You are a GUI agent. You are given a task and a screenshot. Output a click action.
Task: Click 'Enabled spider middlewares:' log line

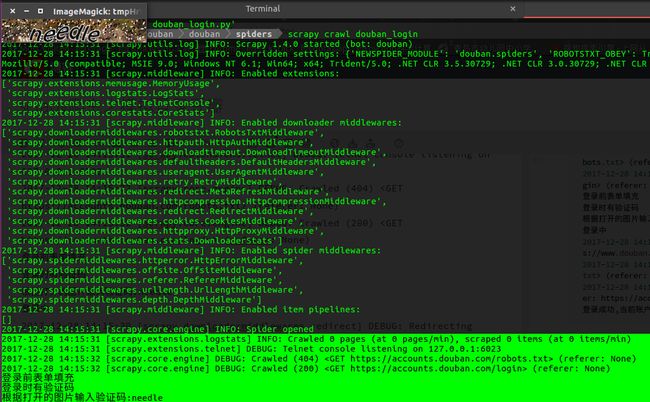click(x=191, y=251)
